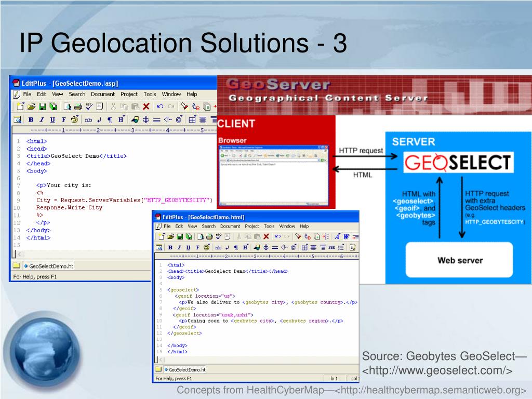Run spell check icon in asp window
Screen dimensions: 532x399
coord(89,107)
